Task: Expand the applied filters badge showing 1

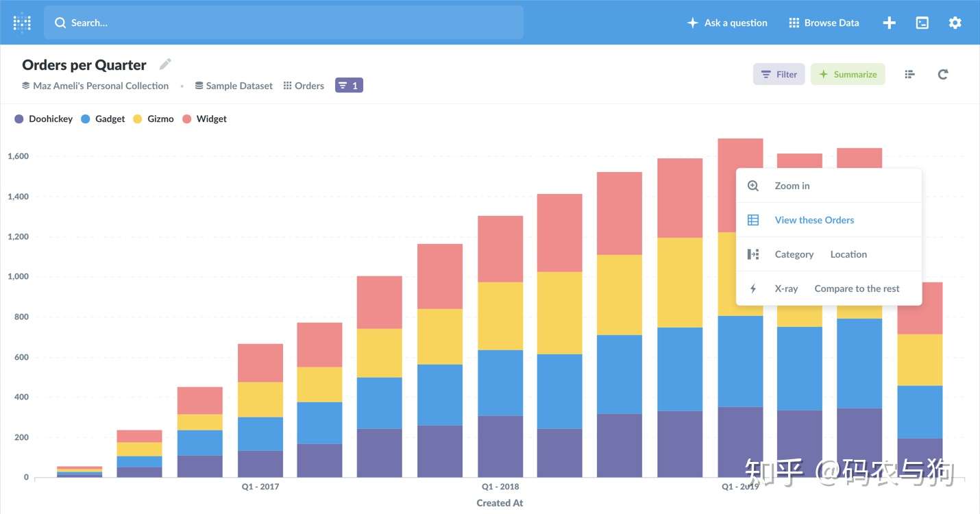Action: click(349, 86)
